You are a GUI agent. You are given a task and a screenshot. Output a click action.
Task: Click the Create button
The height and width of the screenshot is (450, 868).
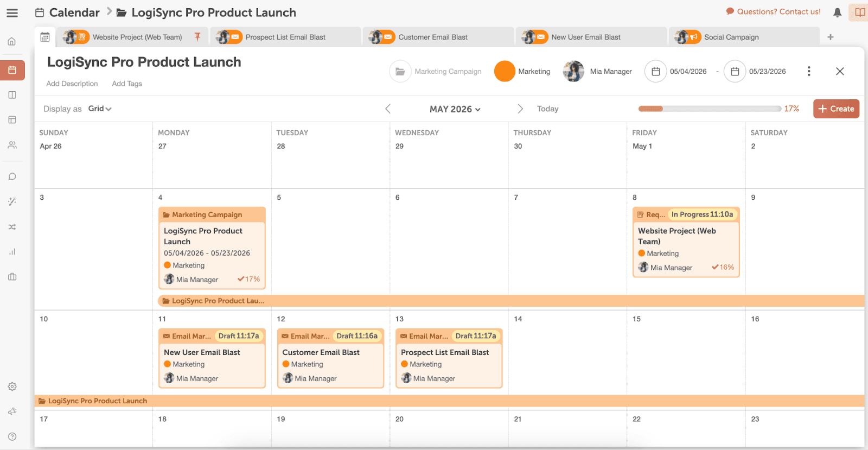pyautogui.click(x=835, y=109)
